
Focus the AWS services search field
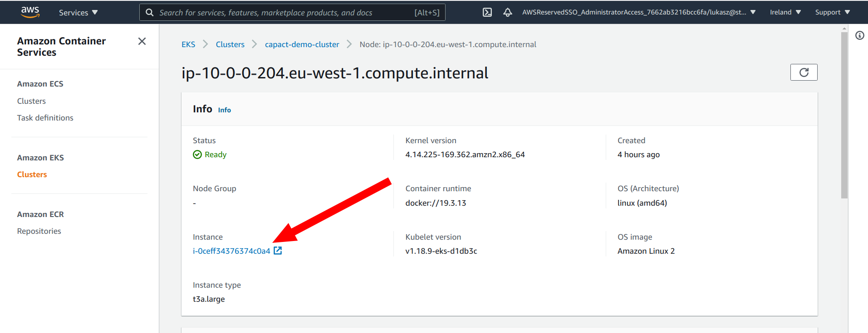[x=292, y=13]
